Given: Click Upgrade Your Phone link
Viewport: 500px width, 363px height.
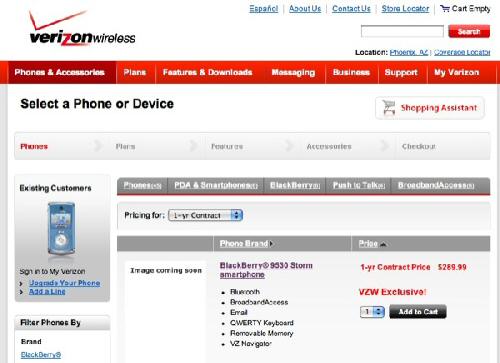Looking at the screenshot, I should tap(65, 283).
